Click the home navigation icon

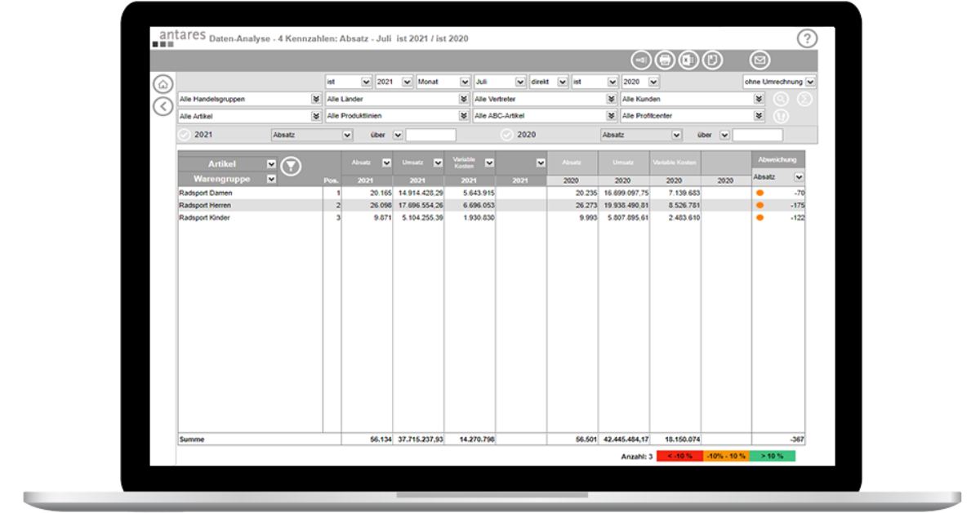(x=163, y=83)
